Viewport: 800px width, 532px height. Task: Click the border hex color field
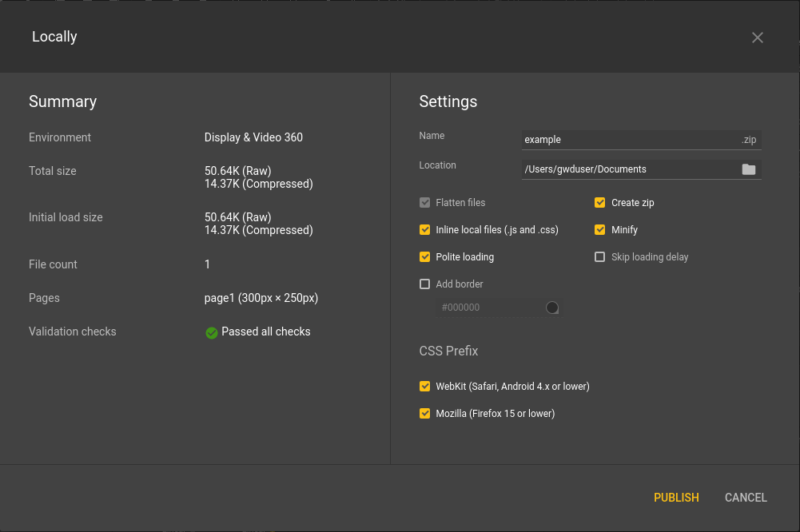pyautogui.click(x=489, y=308)
